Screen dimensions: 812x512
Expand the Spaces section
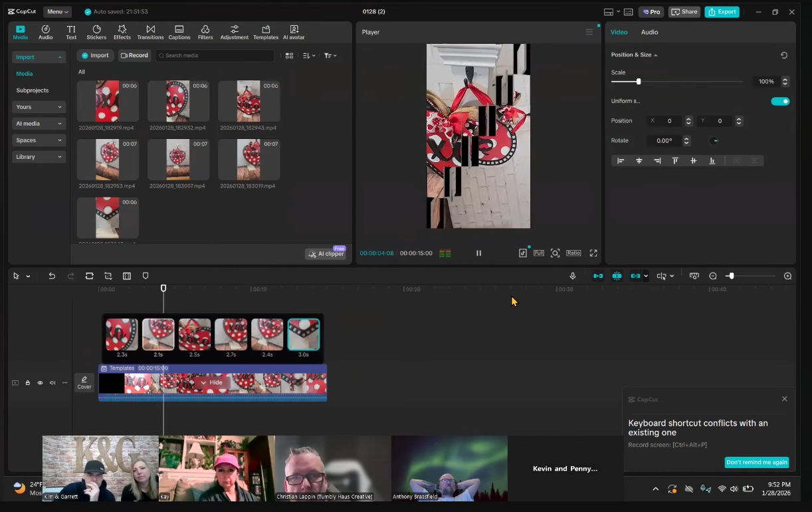point(39,140)
